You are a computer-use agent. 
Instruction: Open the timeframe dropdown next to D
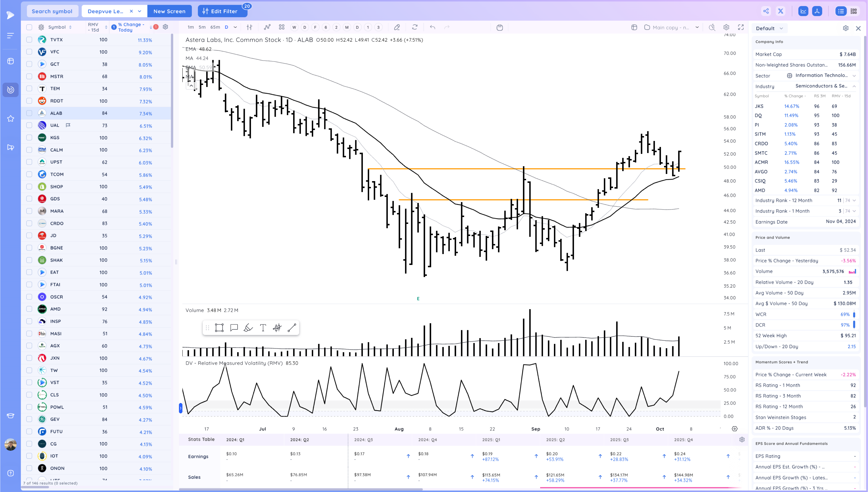coord(235,27)
